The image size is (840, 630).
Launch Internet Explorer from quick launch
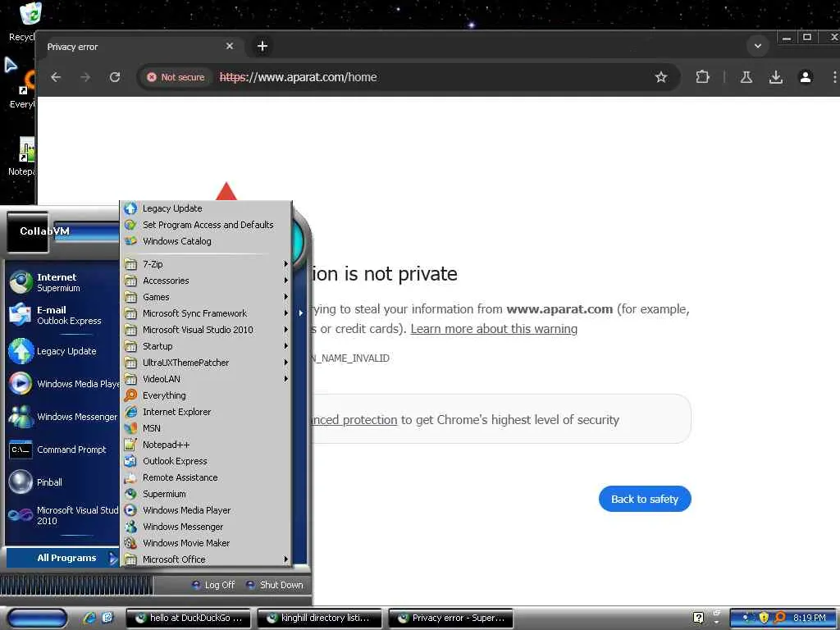coord(89,618)
